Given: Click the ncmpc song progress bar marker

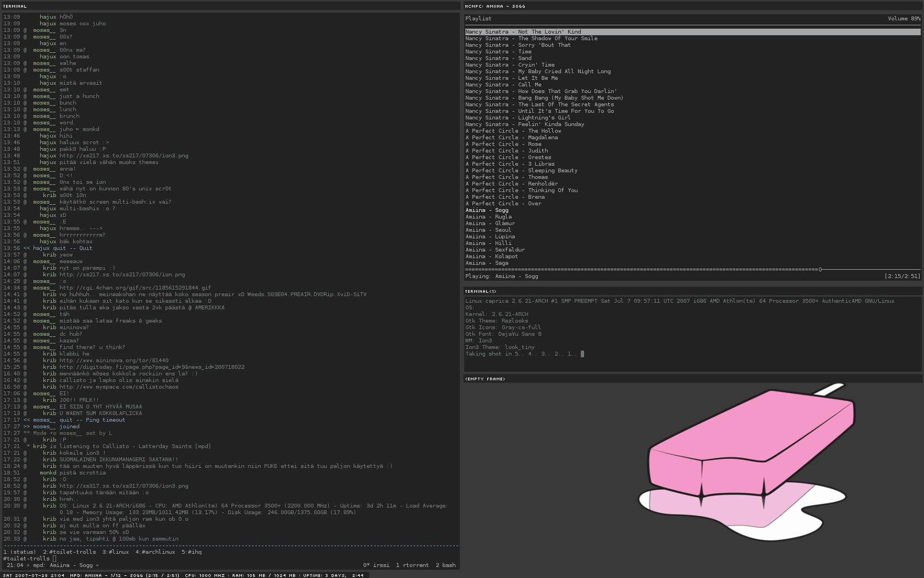Looking at the screenshot, I should [820, 270].
